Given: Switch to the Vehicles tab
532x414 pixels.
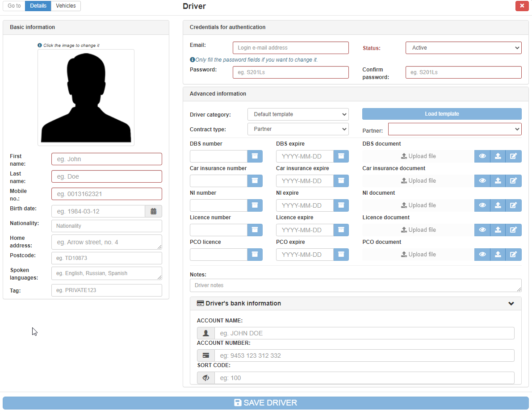Looking at the screenshot, I should pyautogui.click(x=66, y=6).
